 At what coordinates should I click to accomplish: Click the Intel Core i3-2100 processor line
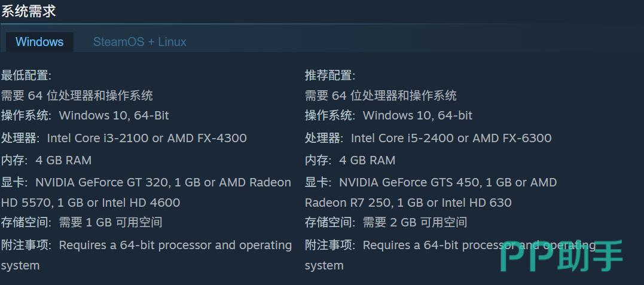point(124,138)
